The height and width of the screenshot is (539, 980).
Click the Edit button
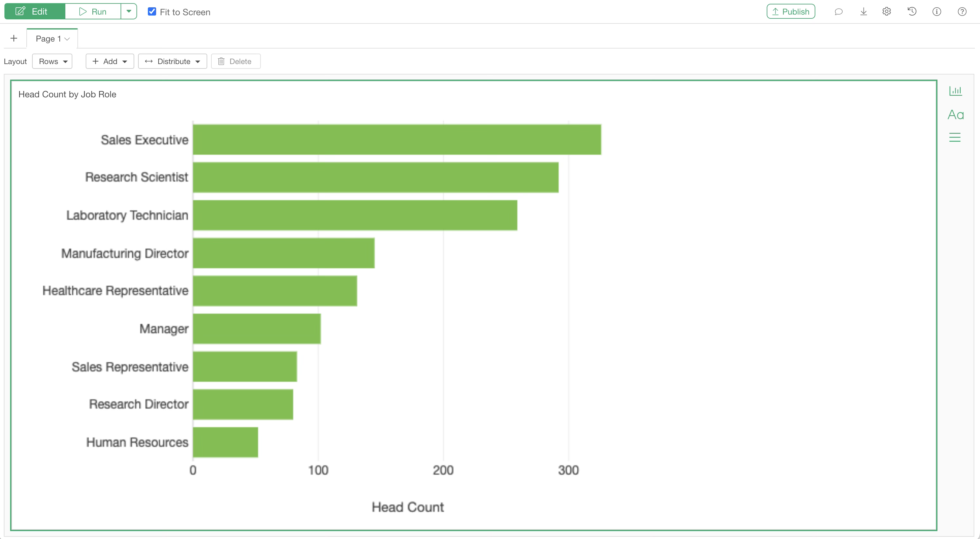click(35, 11)
